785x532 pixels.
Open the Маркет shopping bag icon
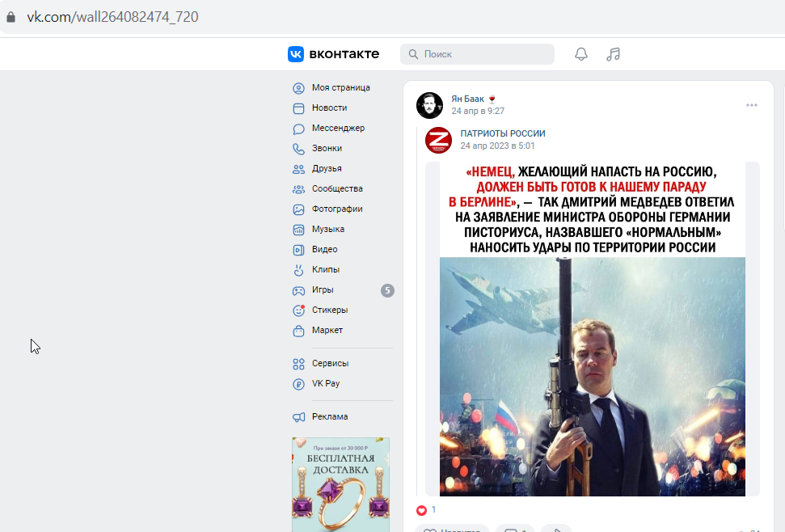point(298,331)
